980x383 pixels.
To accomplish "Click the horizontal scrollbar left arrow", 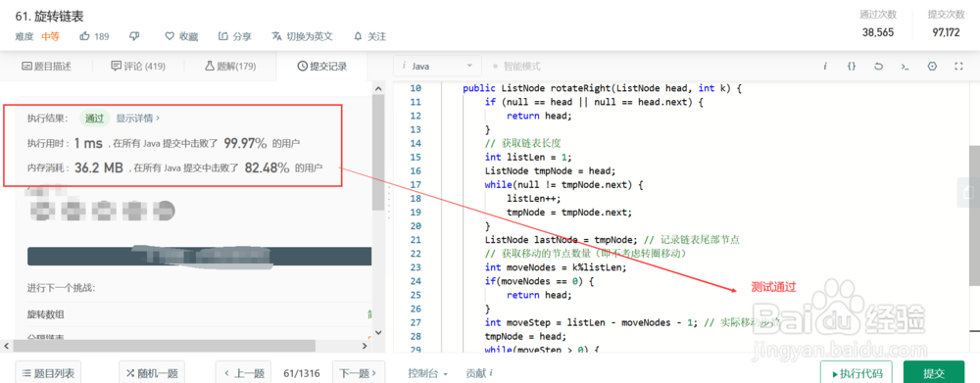I will click(x=5, y=346).
